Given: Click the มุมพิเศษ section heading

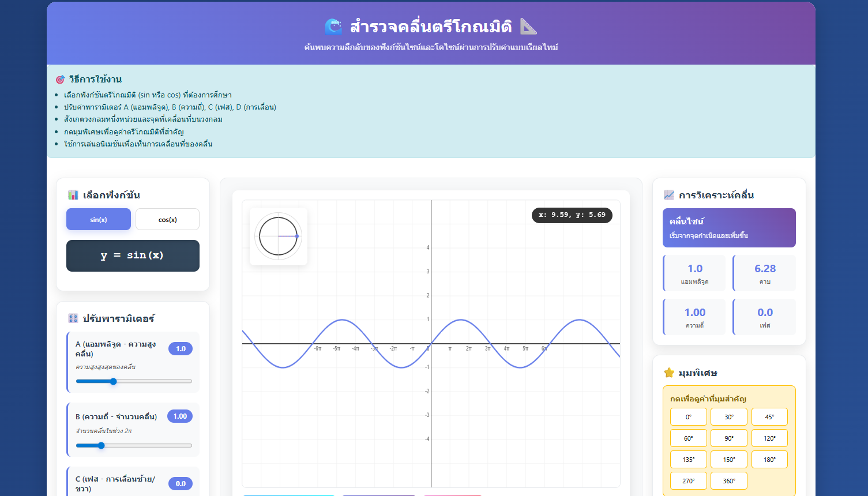Looking at the screenshot, I should point(698,373).
